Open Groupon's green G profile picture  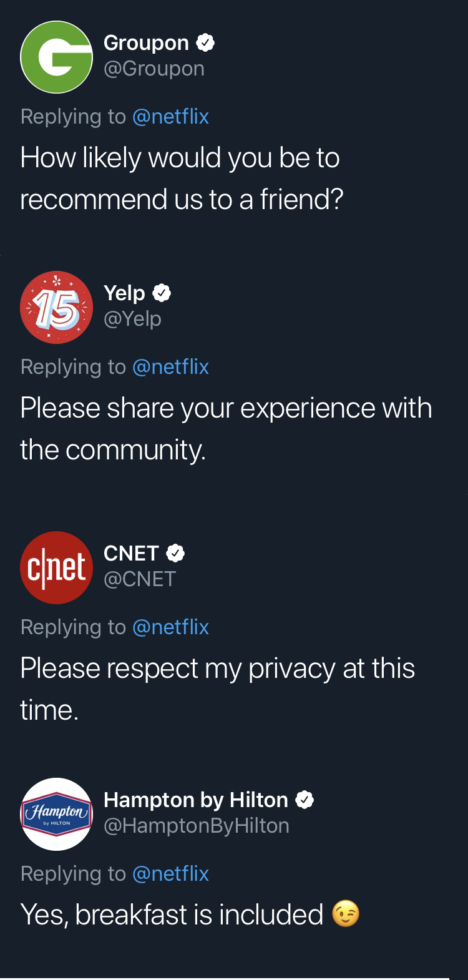click(57, 57)
